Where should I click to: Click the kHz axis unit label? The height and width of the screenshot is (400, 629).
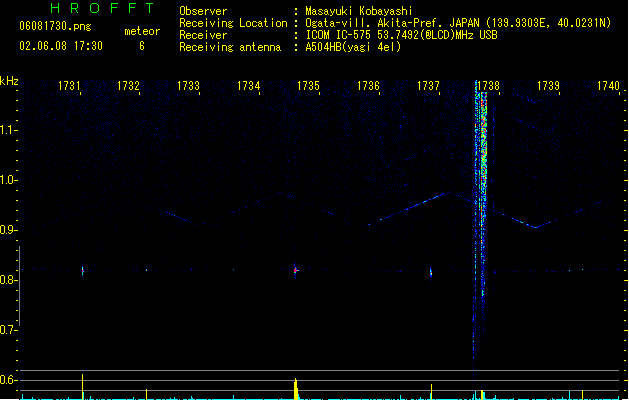tap(9, 81)
